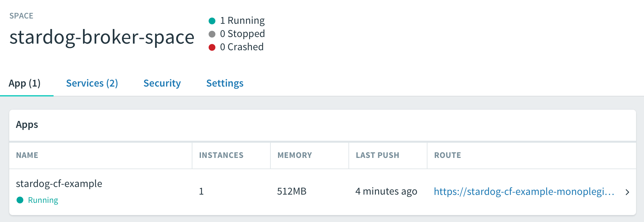Click the stardog-broker-space title
Screen dimensions: 644x222
102,37
